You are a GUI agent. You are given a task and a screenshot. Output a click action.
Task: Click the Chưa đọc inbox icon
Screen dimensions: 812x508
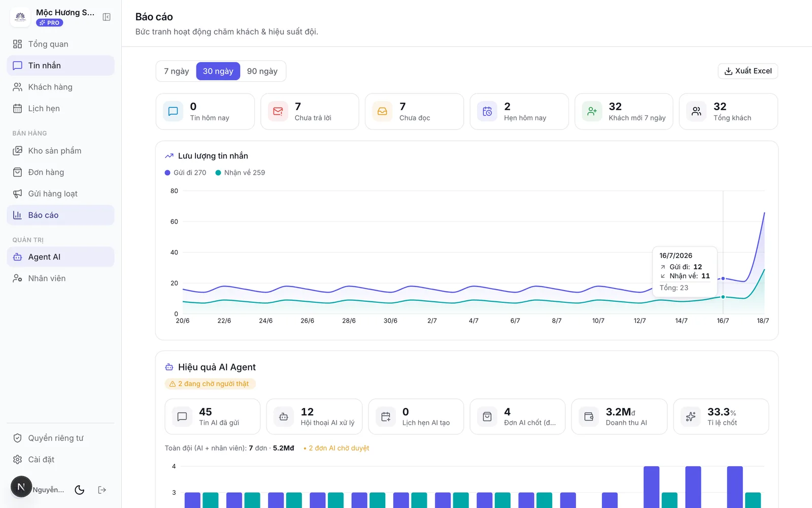[382, 111]
